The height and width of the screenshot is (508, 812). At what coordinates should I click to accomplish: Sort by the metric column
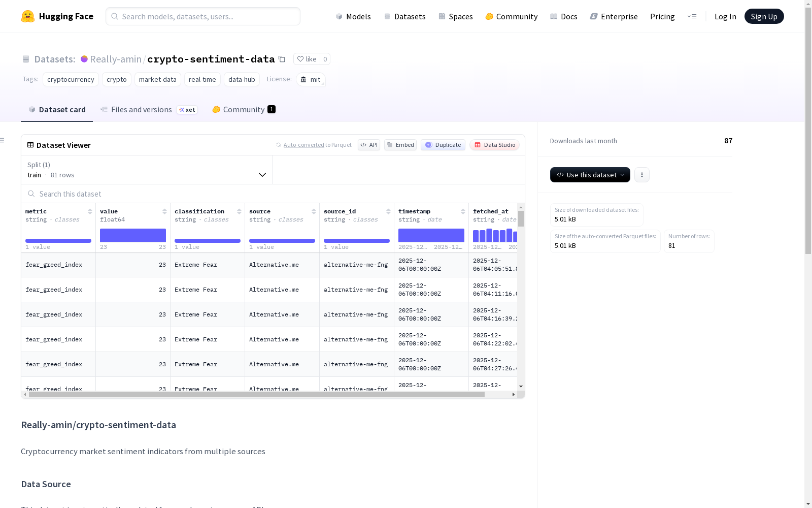(90, 211)
